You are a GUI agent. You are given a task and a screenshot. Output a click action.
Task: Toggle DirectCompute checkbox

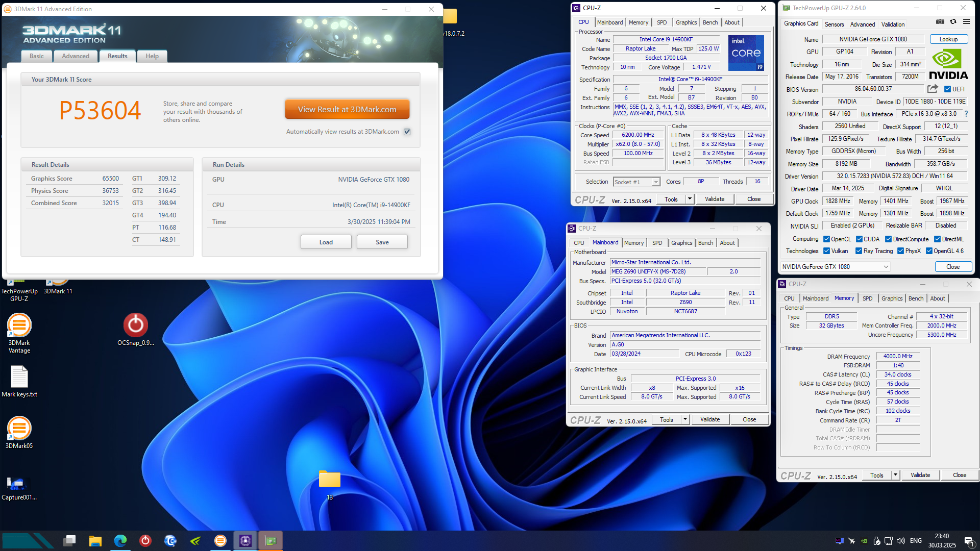click(x=888, y=239)
